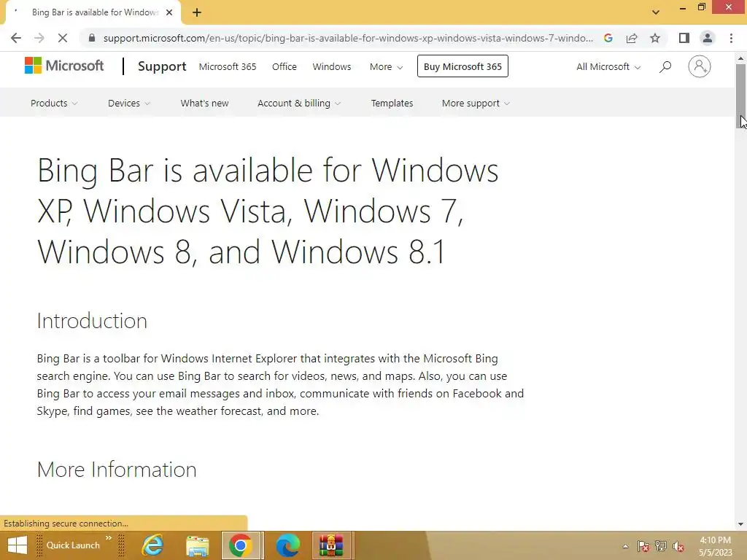This screenshot has width=747, height=560.
Task: Open the Templates section
Action: tap(392, 103)
